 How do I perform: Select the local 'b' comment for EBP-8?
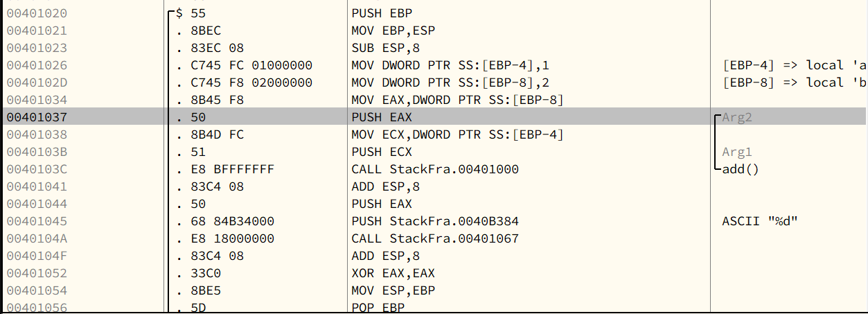[794, 82]
